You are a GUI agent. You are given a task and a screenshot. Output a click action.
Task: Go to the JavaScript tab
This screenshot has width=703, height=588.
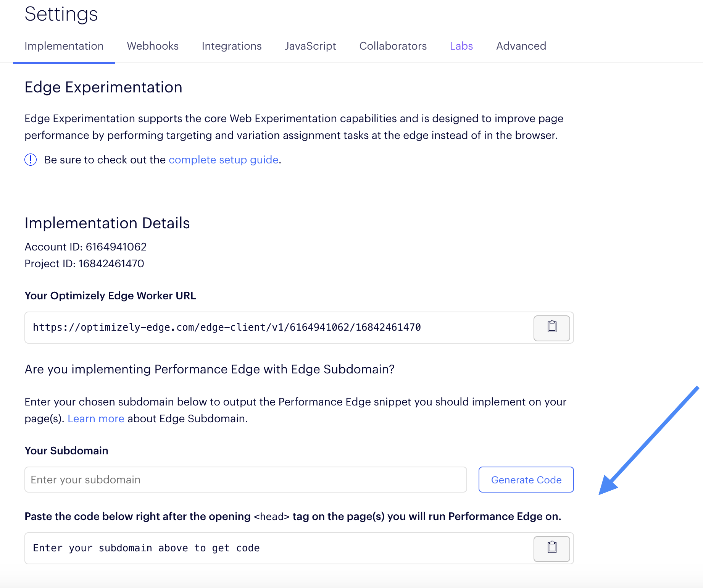pos(310,46)
